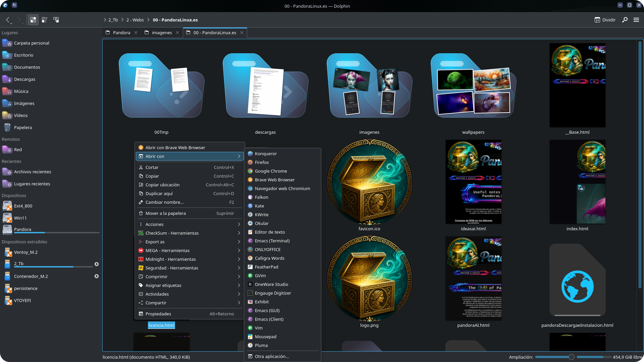Expand the Asignar etiquetas submenu
The width and height of the screenshot is (644, 362).
click(x=190, y=285)
